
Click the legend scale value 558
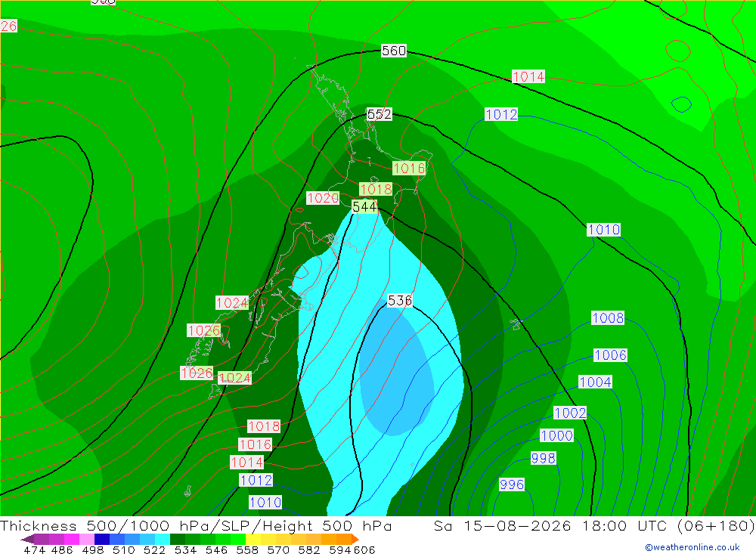tap(247, 549)
